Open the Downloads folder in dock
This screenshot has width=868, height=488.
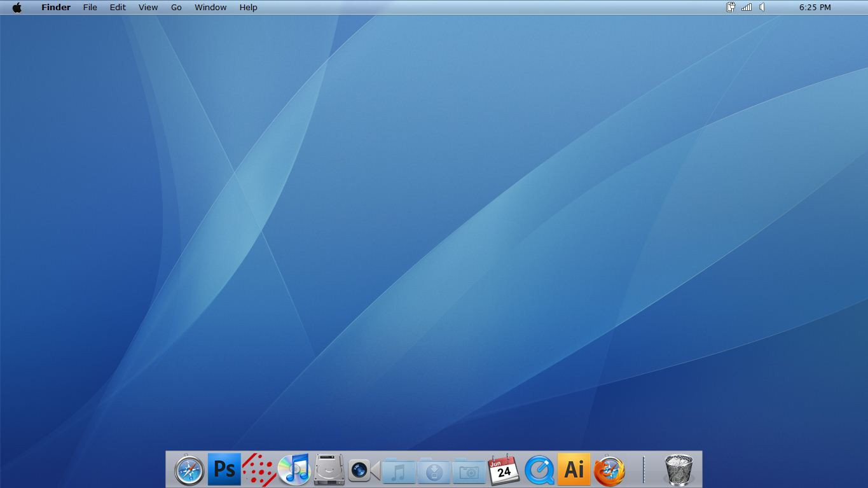click(434, 471)
